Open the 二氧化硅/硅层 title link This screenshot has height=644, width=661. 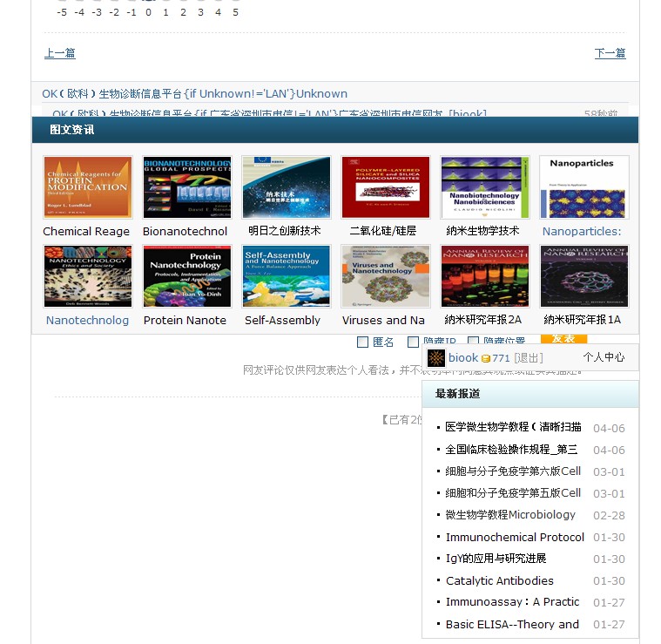coord(383,230)
